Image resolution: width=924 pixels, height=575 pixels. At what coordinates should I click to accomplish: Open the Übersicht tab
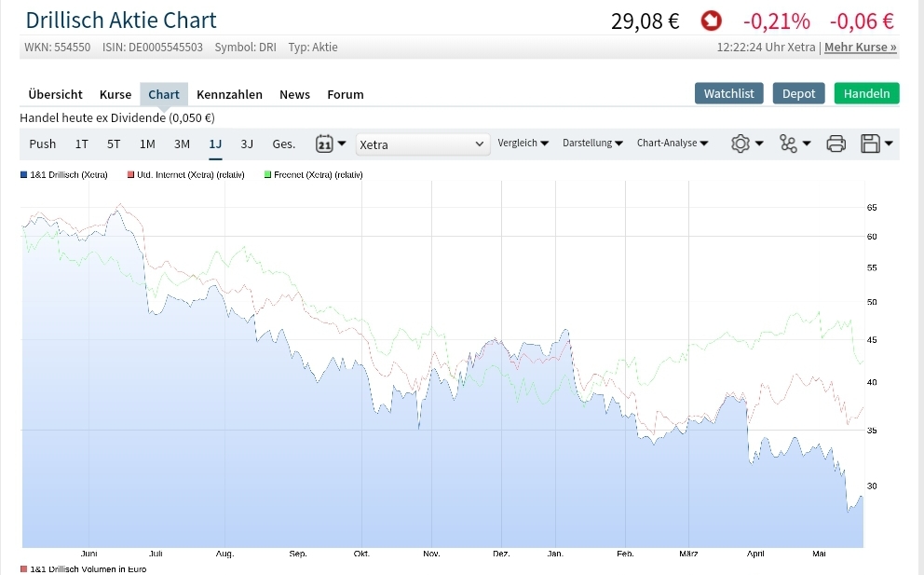click(55, 94)
